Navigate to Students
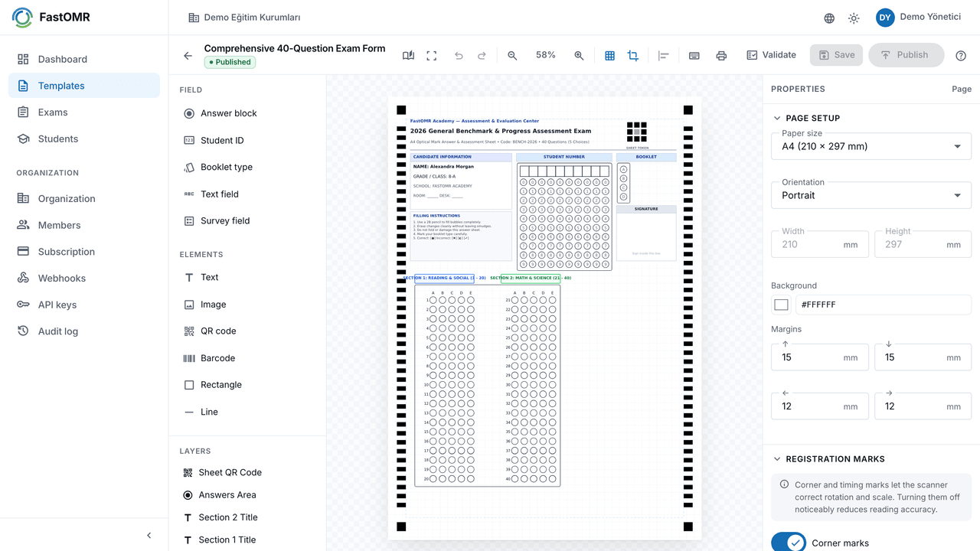 (x=84, y=139)
